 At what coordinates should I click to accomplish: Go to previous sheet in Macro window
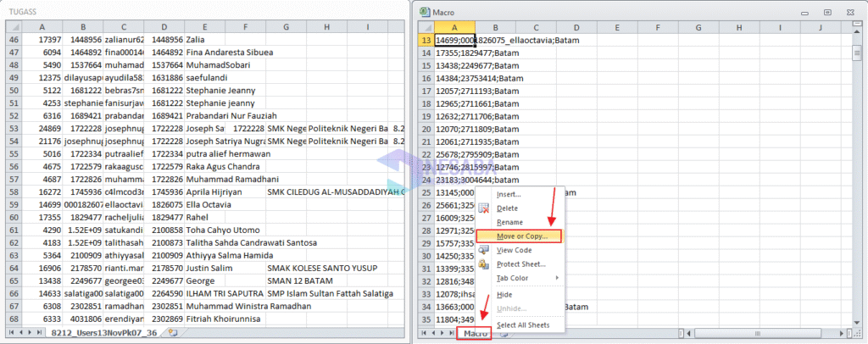[433, 334]
